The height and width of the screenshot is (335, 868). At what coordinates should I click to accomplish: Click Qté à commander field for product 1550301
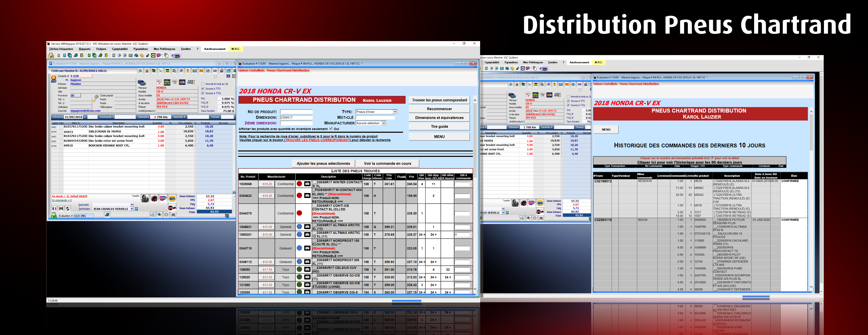click(462, 235)
